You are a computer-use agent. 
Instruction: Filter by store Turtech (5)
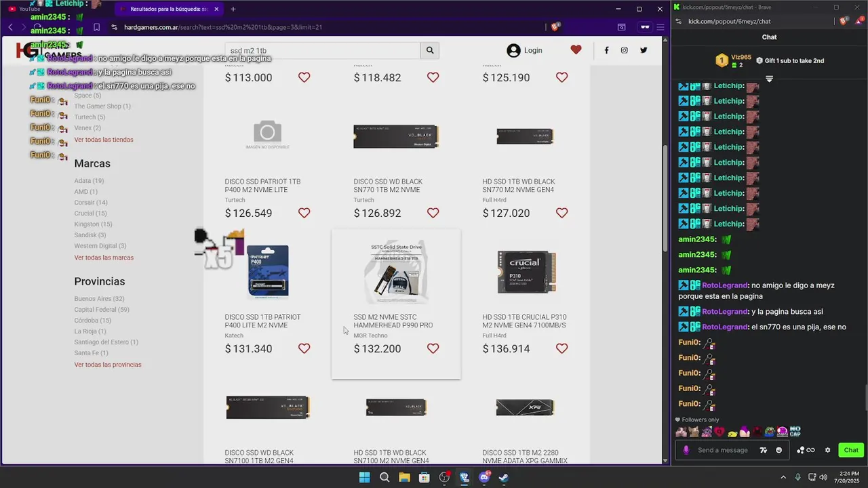pos(90,117)
